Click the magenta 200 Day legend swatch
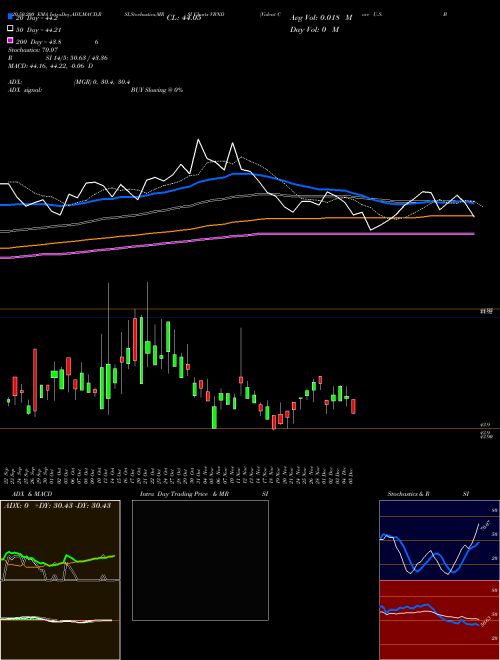This screenshot has width=500, height=660. click(x=10, y=40)
